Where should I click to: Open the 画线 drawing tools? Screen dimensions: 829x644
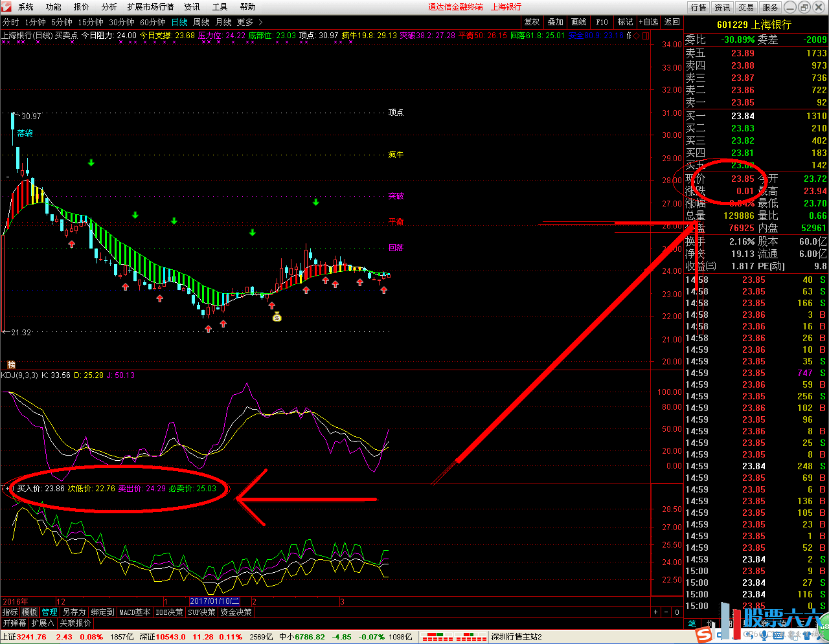578,22
